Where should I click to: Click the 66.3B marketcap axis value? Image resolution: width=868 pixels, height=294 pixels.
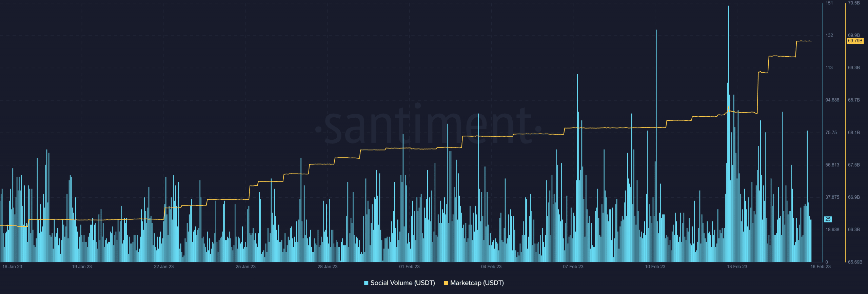pyautogui.click(x=854, y=230)
